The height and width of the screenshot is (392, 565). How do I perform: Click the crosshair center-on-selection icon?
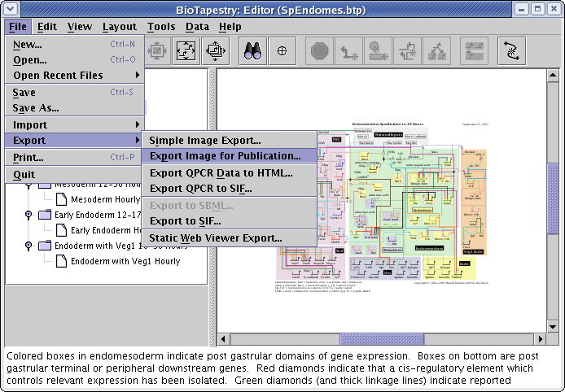click(x=282, y=50)
